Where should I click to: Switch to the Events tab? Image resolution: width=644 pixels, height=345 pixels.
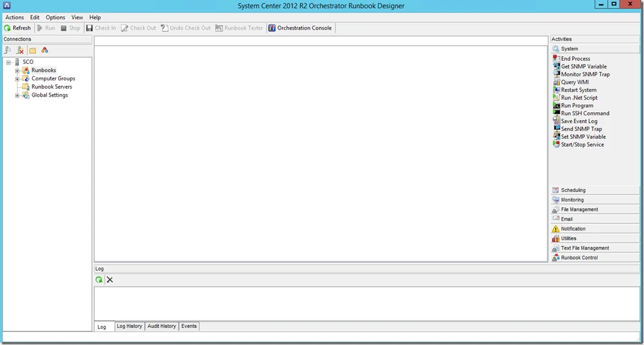click(x=189, y=326)
